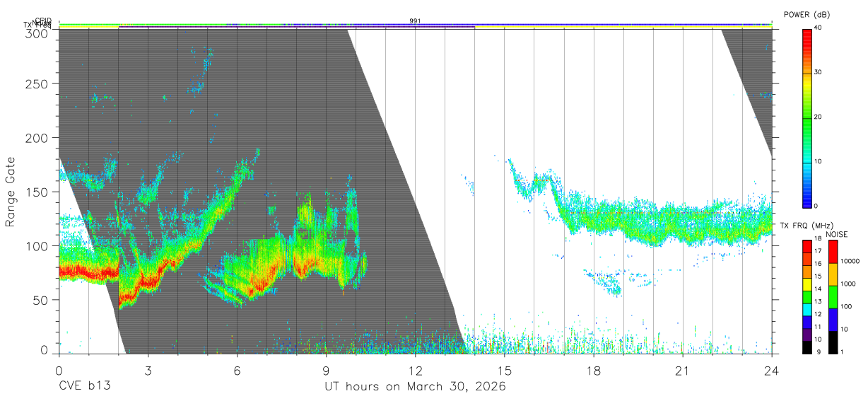Click the 18 label on TX FRQ scale
Image resolution: width=868 pixels, height=401 pixels.
[x=818, y=238]
